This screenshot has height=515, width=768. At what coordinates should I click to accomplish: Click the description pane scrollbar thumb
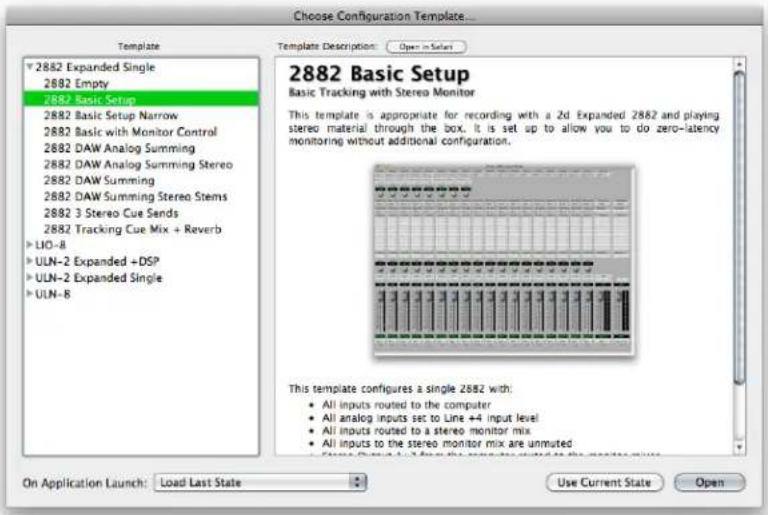739,228
